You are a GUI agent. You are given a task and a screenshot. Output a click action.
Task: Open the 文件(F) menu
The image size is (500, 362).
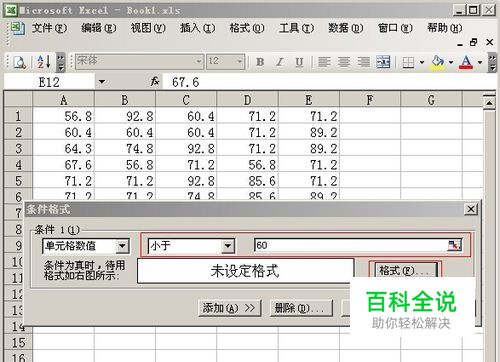tap(49, 28)
